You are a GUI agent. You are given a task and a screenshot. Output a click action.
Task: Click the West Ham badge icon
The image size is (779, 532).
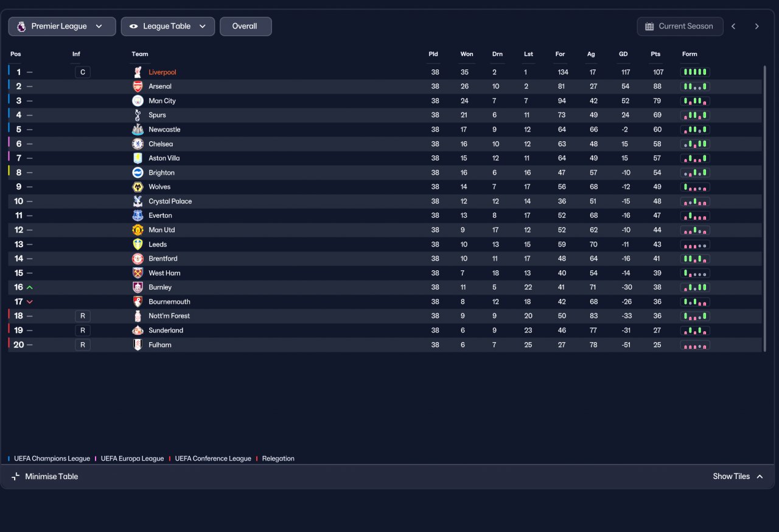click(138, 273)
